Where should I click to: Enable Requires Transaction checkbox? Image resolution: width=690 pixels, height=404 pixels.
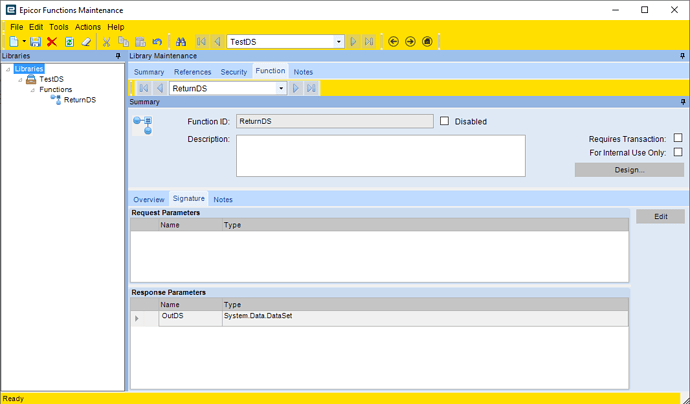[x=678, y=138]
